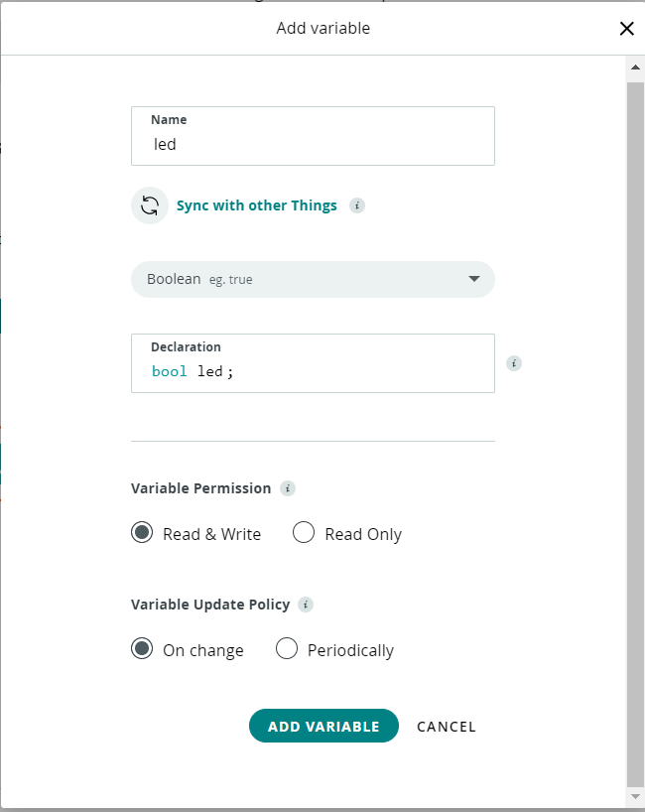
Task: Click info icon beside Declaration field
Action: (514, 363)
